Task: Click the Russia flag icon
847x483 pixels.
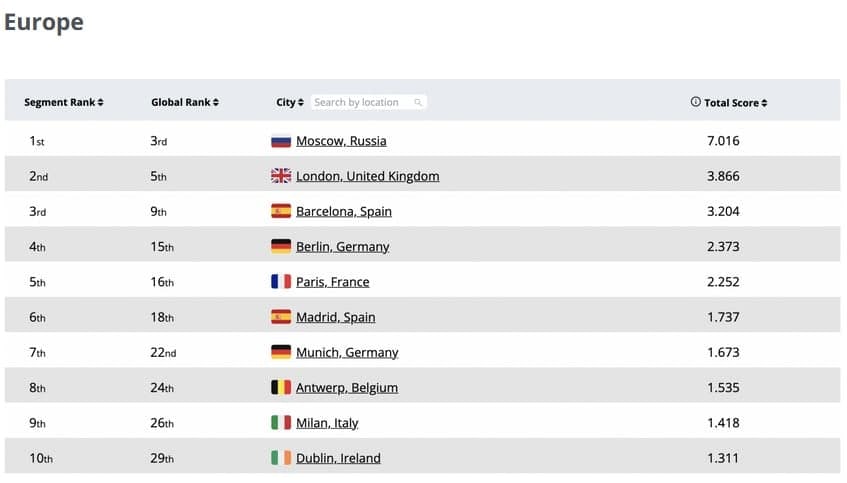Action: click(281, 141)
